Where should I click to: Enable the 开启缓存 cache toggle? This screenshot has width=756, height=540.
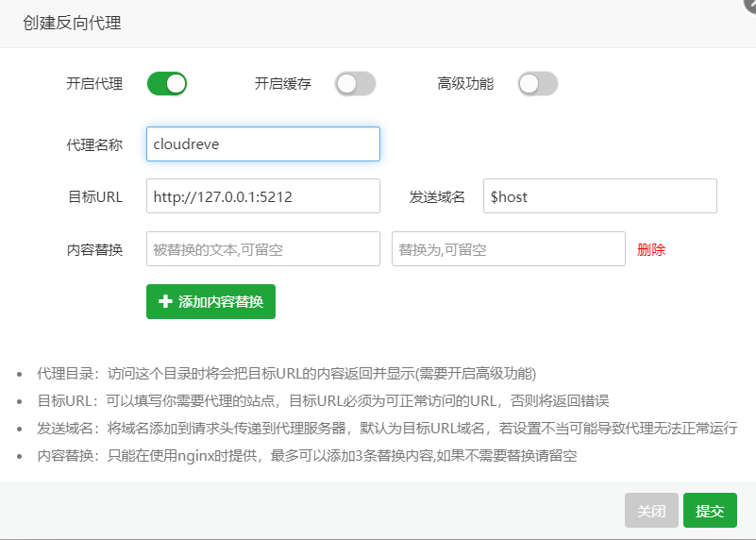pyautogui.click(x=355, y=84)
